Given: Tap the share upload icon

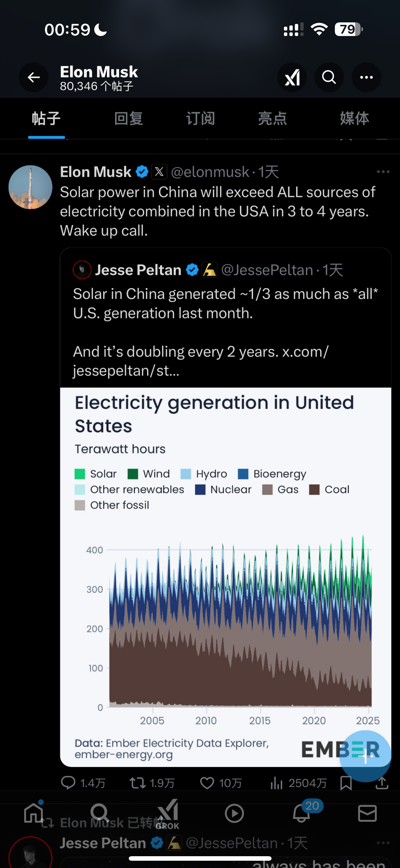Looking at the screenshot, I should [x=382, y=783].
